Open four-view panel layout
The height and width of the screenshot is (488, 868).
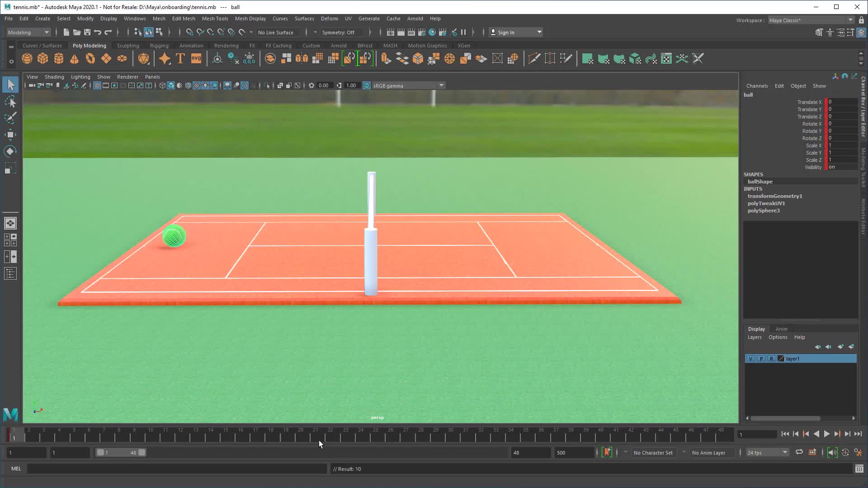[x=10, y=240]
